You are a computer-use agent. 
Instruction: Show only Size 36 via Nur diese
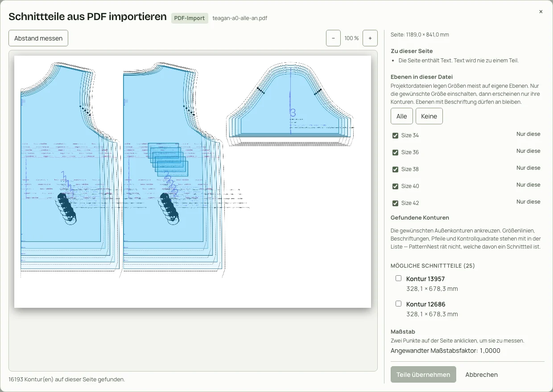pyautogui.click(x=528, y=151)
